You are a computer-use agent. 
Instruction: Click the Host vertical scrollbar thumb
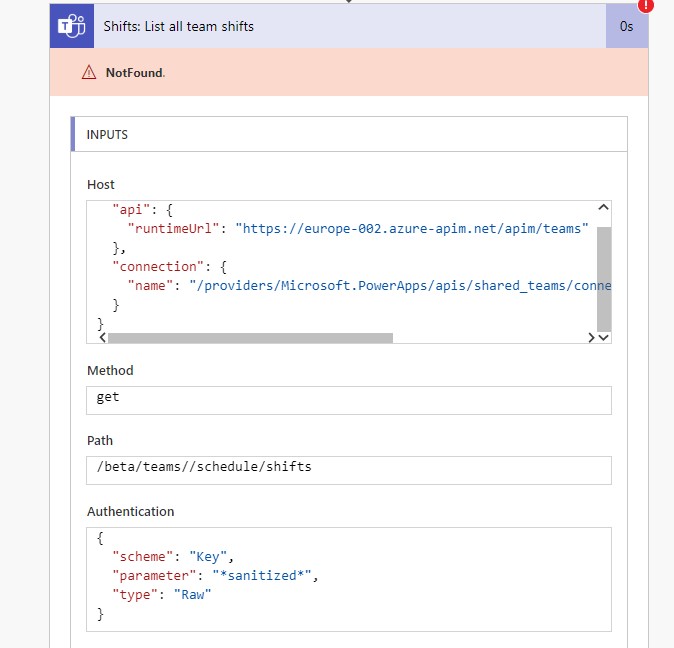(604, 279)
